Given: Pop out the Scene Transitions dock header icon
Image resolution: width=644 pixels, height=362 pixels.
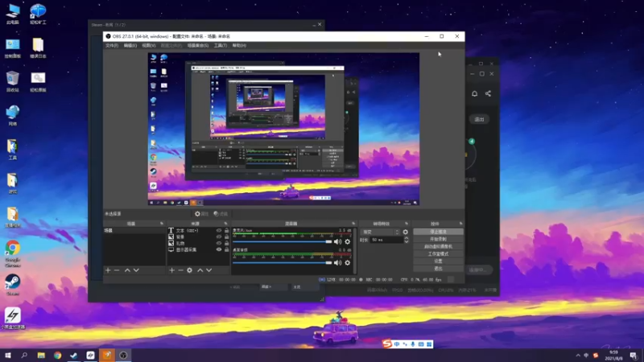Looking at the screenshot, I should (407, 224).
